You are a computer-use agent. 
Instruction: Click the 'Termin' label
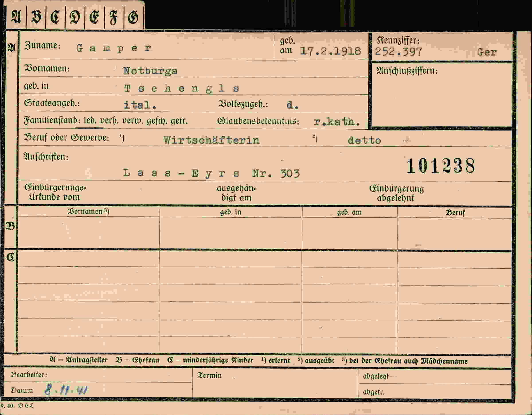[209, 375]
